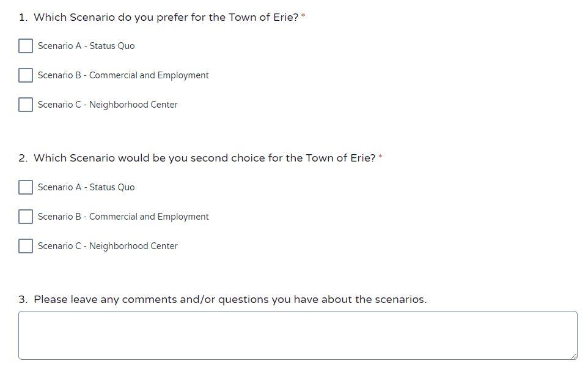Check the Scenario A checkbox under question 1
Screen dimensions: 588x369
click(x=26, y=46)
